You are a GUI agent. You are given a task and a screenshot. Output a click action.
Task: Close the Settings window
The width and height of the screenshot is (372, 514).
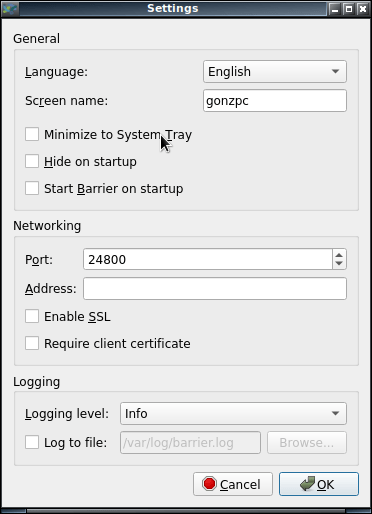coord(362,9)
